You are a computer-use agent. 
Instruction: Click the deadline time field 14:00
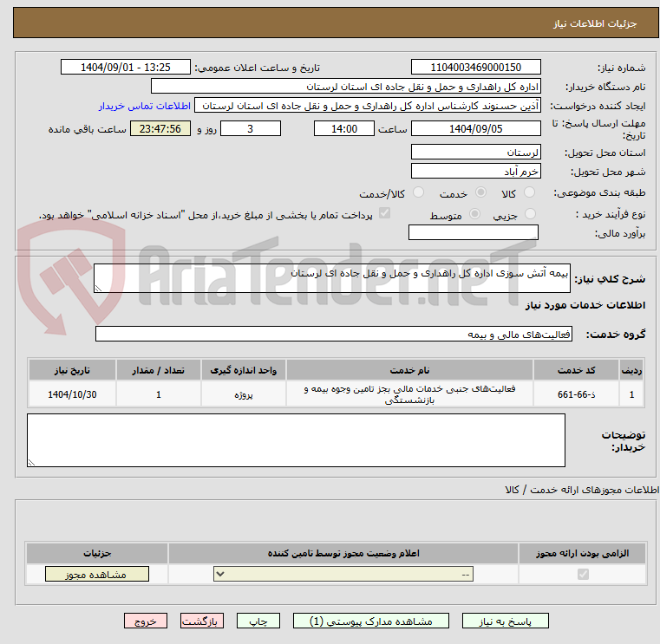(x=344, y=129)
